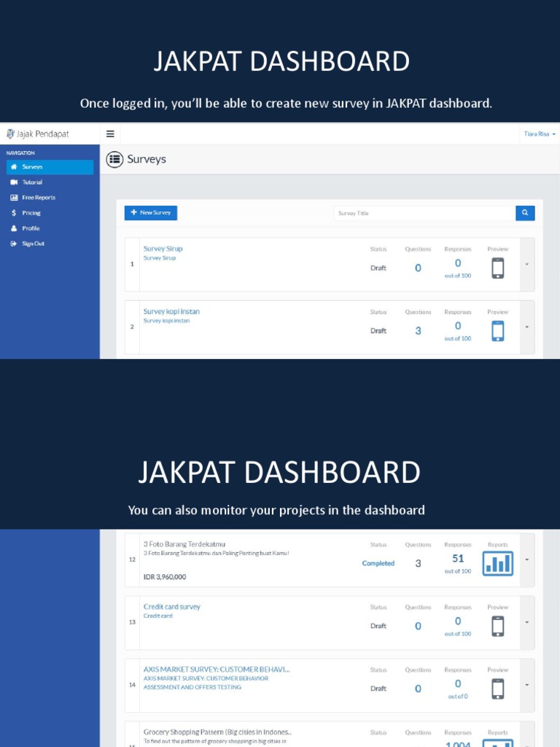Viewport: 560px width, 747px height.
Task: Click the magnifier search button
Action: pyautogui.click(x=525, y=213)
